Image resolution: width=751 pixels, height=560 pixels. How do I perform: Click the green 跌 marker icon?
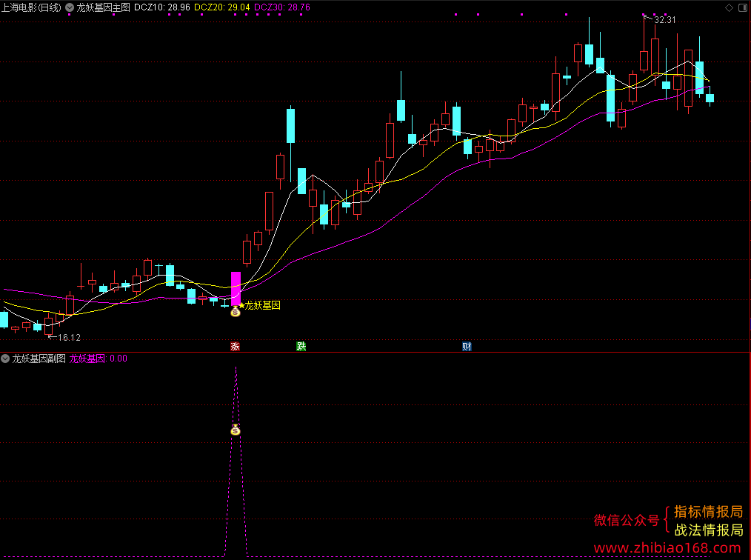click(301, 347)
